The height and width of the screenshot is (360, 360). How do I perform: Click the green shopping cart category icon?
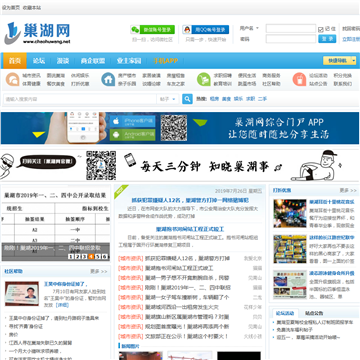click(204, 79)
